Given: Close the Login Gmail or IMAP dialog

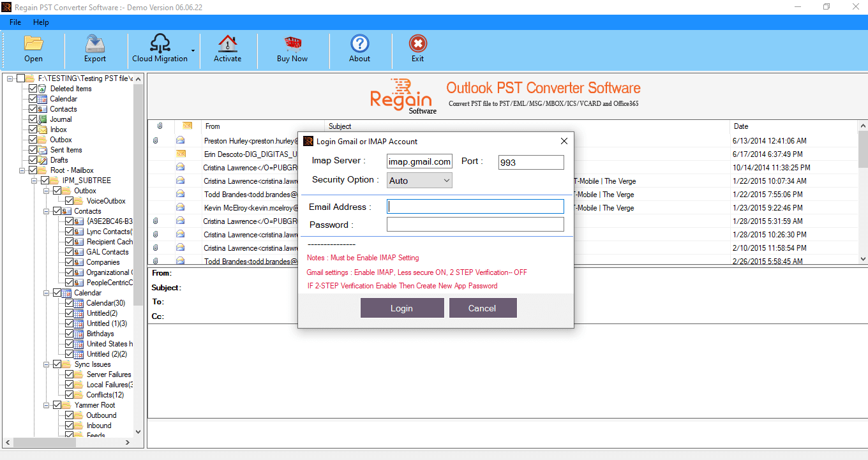Looking at the screenshot, I should tap(564, 141).
